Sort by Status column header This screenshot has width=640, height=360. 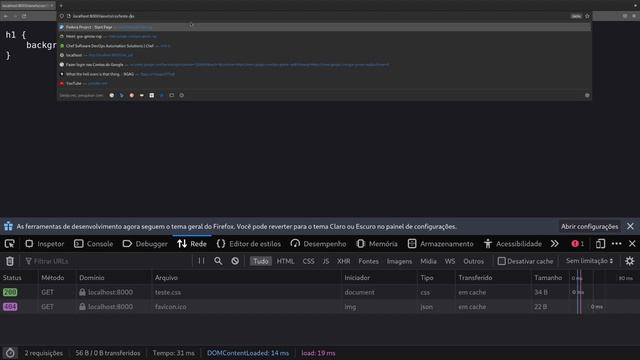(19, 278)
